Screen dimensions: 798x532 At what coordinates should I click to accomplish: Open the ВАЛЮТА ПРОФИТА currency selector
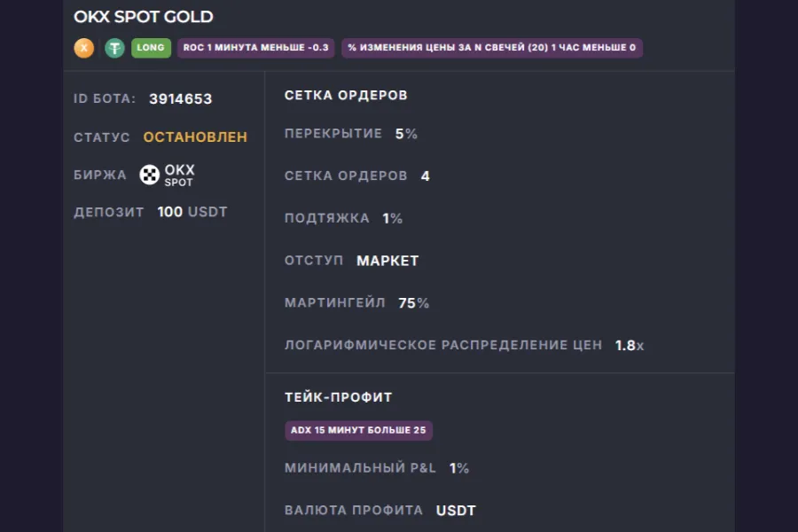[x=458, y=510]
